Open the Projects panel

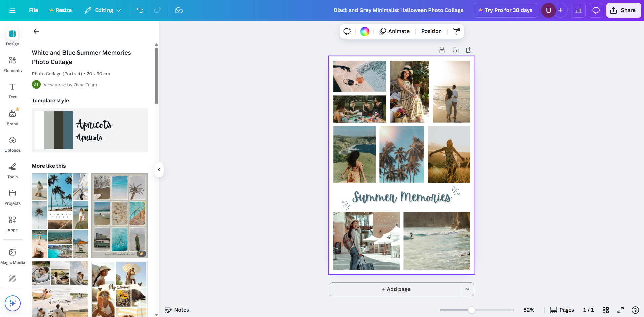(x=12, y=197)
